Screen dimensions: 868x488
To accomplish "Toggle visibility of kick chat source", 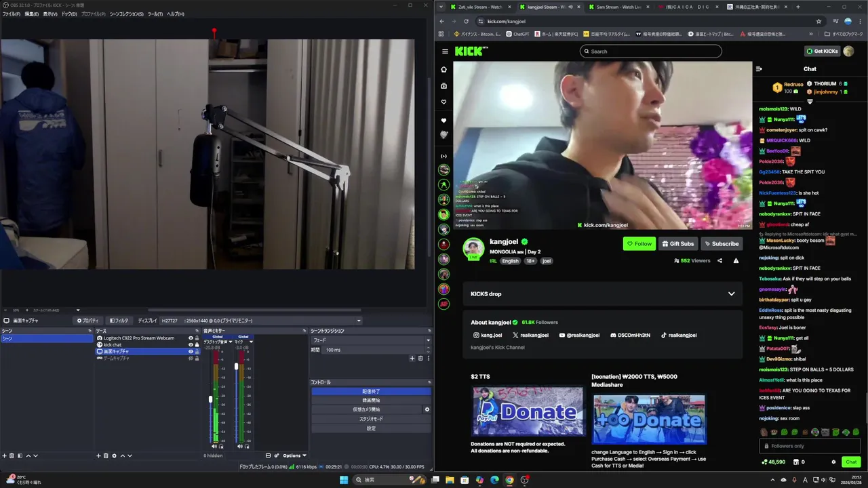I will [191, 345].
